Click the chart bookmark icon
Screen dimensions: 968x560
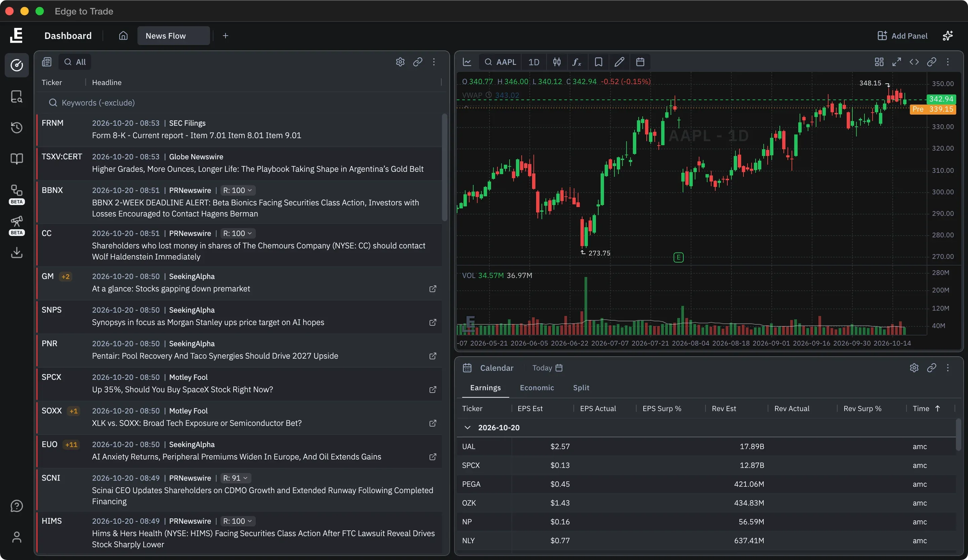tap(599, 62)
